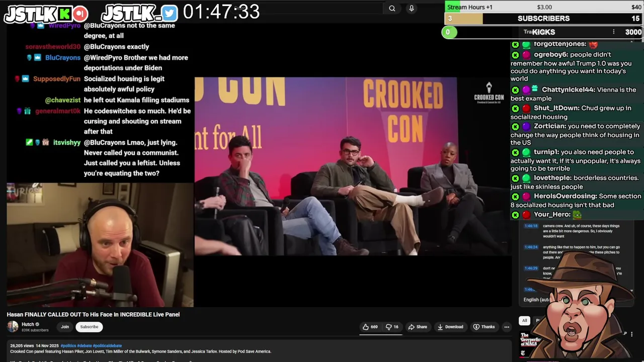Screen dimensions: 644x362
Task: Click the #politics hashtag
Action: click(x=67, y=346)
